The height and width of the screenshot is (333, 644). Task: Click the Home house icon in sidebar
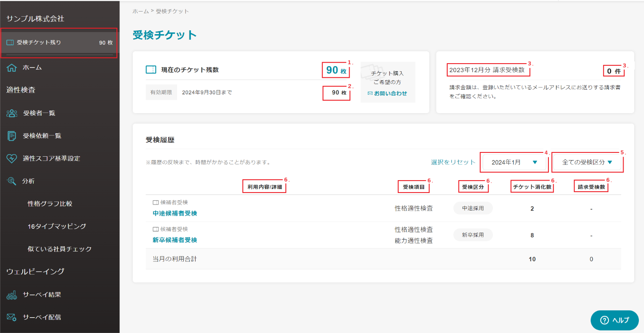12,67
